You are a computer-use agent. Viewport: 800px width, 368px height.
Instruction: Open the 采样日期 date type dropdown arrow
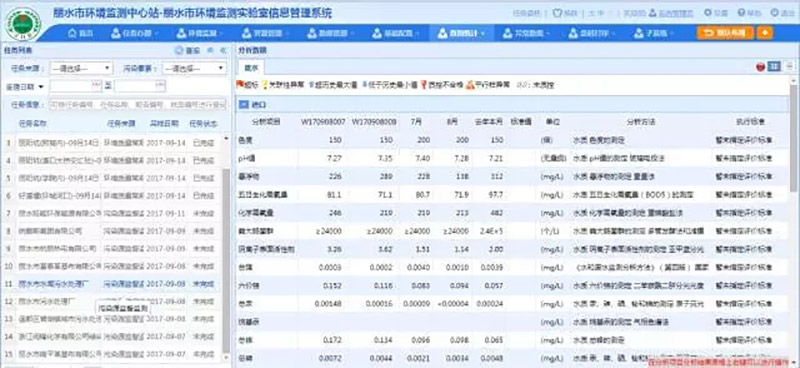pos(41,86)
